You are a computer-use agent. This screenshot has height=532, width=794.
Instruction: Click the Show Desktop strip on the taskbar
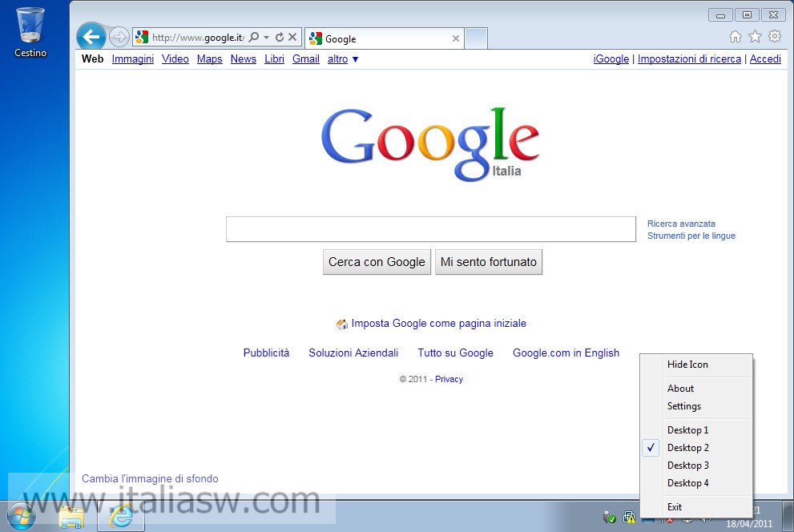click(x=788, y=516)
